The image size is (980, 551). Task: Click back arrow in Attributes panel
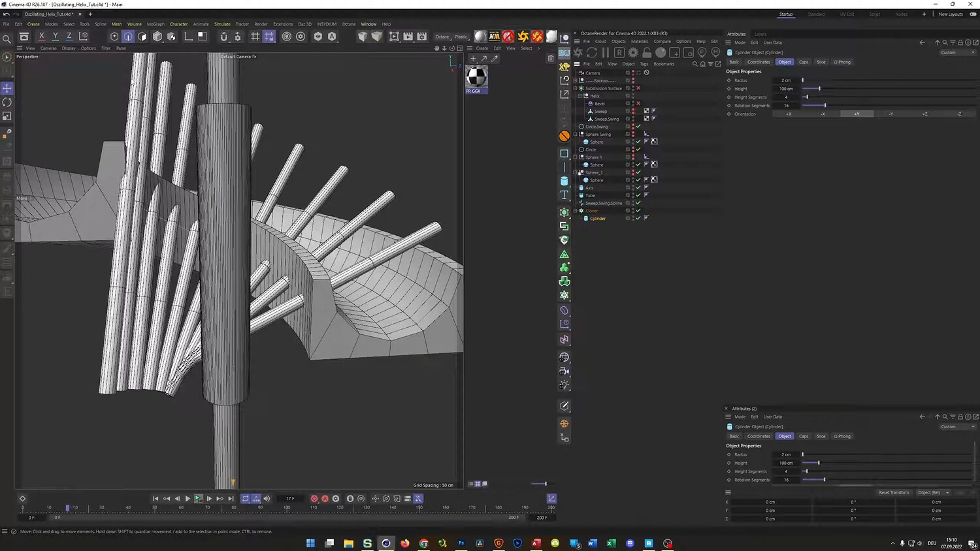pyautogui.click(x=923, y=42)
